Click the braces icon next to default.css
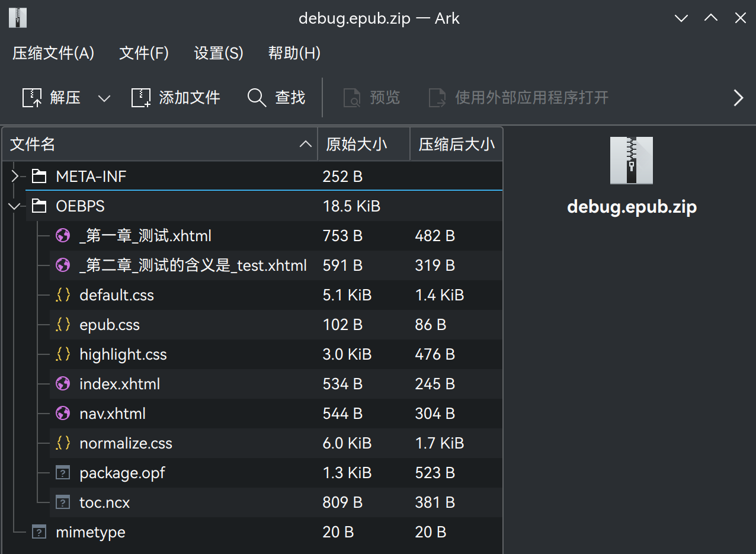The height and width of the screenshot is (554, 756). pyautogui.click(x=62, y=294)
